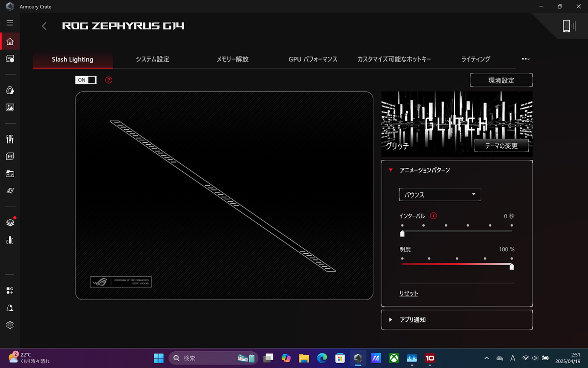588x368 pixels.
Task: Open the apps grid plus icon in sidebar
Action: pyautogui.click(x=10, y=290)
